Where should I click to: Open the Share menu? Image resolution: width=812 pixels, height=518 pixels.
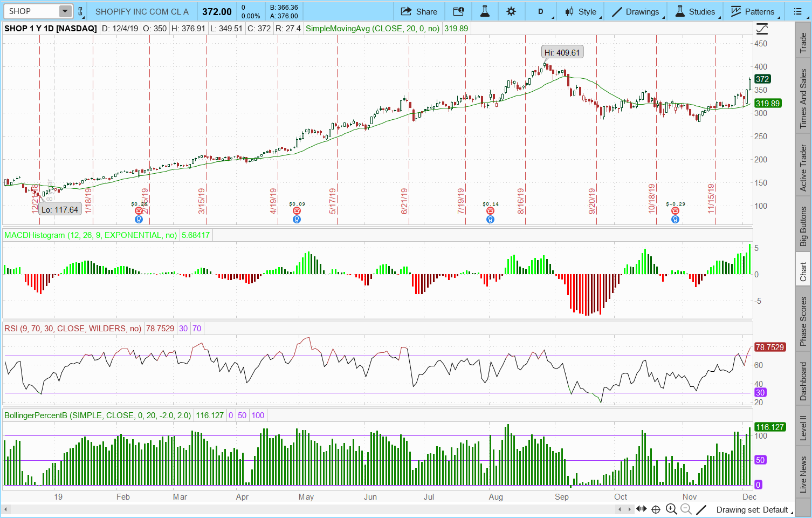pos(419,11)
